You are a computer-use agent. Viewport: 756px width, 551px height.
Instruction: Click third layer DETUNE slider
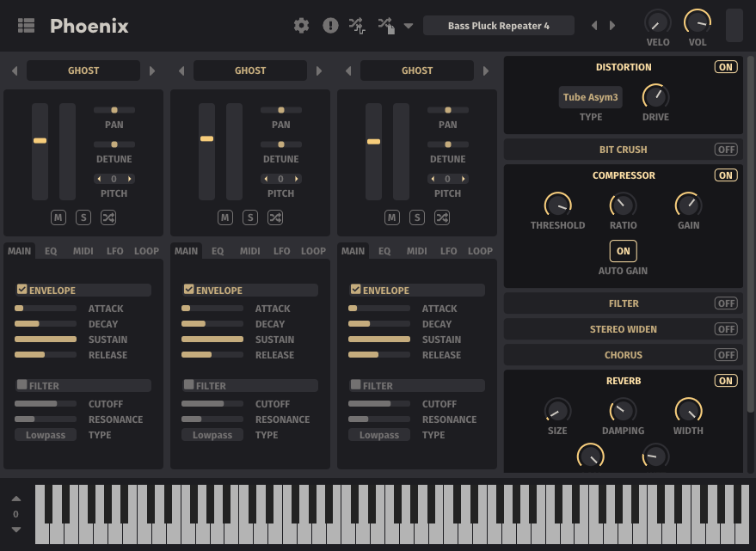448,144
